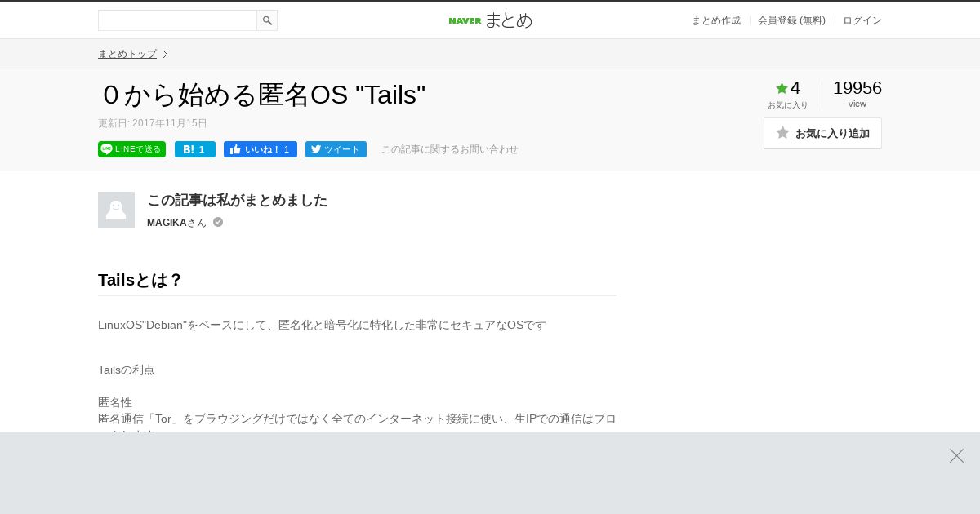Image resolution: width=980 pixels, height=514 pixels.
Task: Click inside the search text field
Action: click(177, 20)
